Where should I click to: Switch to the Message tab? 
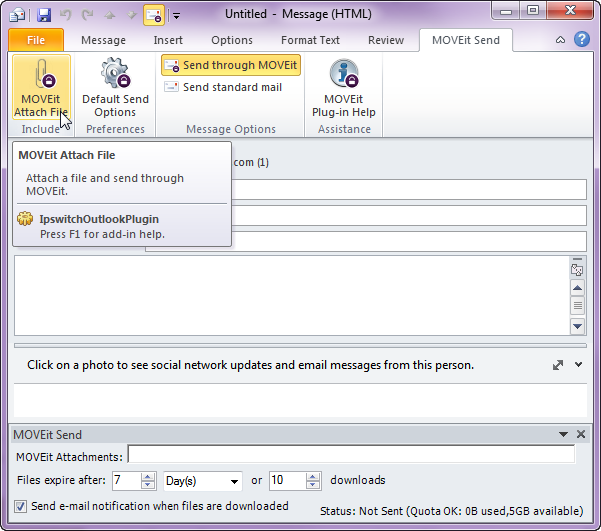(103, 40)
